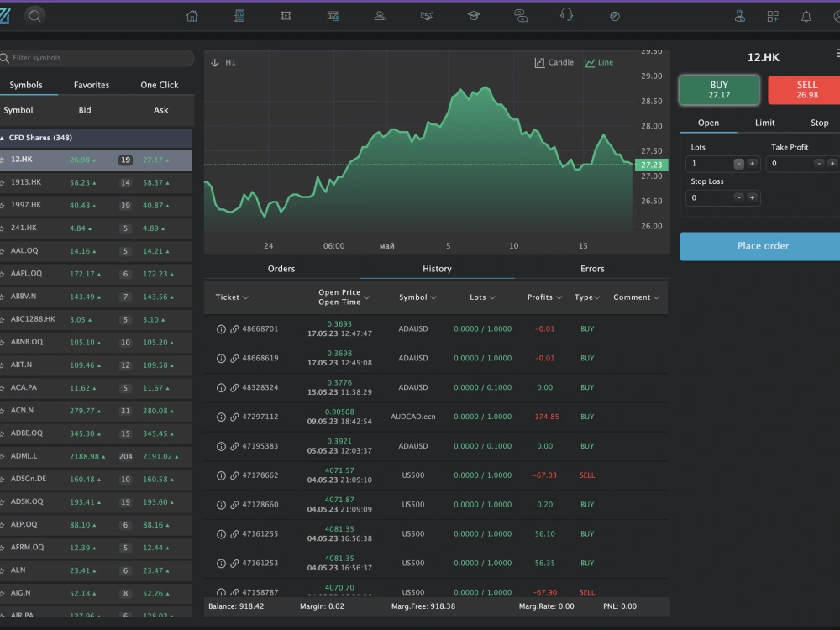Go to the Home icon in the top navigation

[x=192, y=16]
